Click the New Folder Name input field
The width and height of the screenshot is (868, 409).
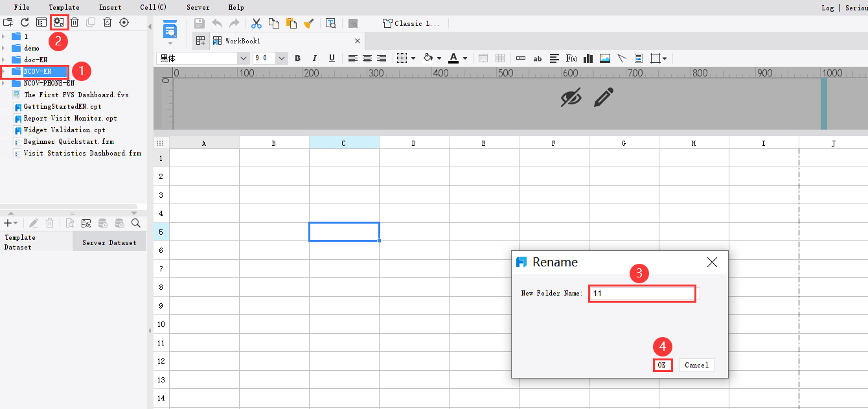(x=641, y=293)
